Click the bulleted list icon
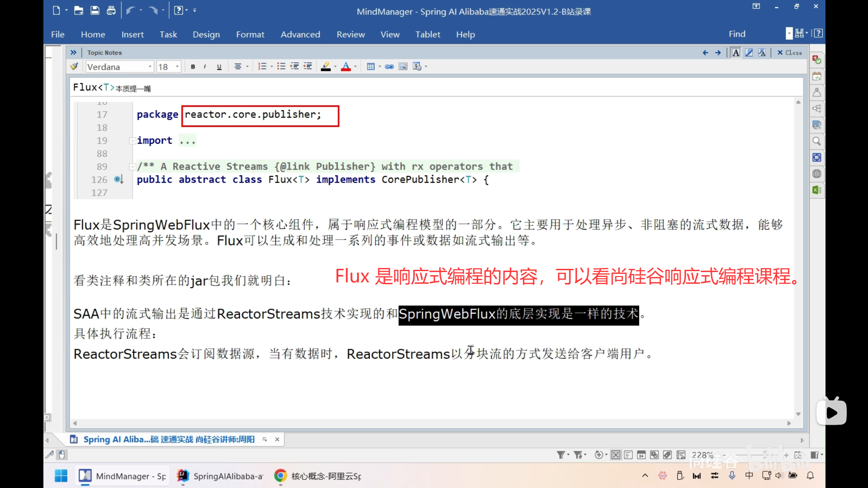The width and height of the screenshot is (868, 488). pos(281,67)
